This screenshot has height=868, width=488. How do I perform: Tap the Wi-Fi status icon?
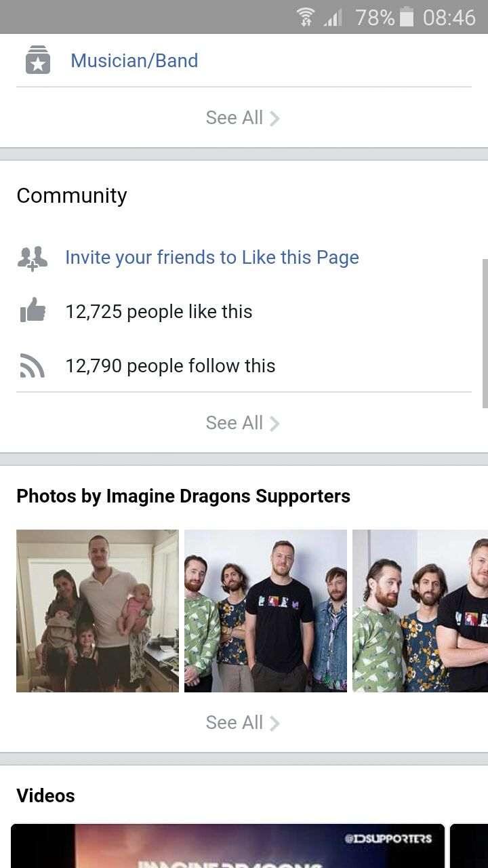306,17
